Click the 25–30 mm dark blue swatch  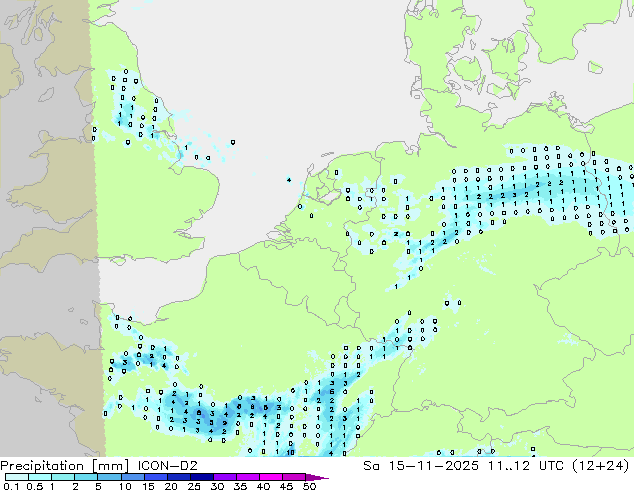click(201, 477)
